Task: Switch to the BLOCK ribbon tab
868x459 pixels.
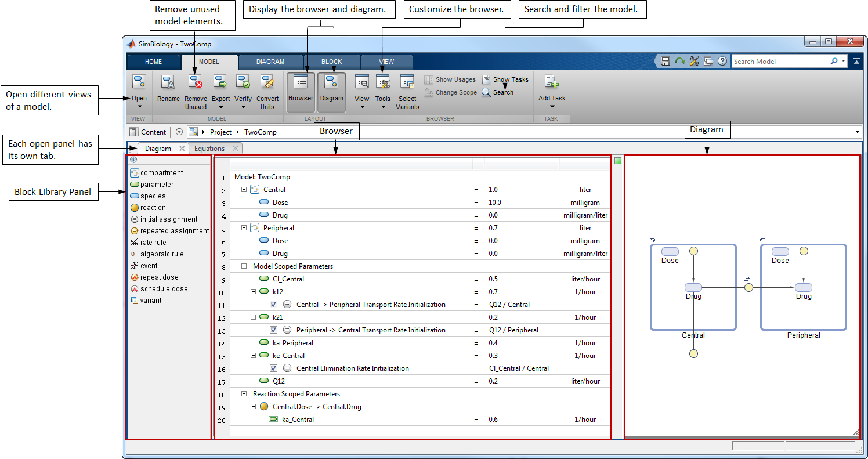Action: 332,62
